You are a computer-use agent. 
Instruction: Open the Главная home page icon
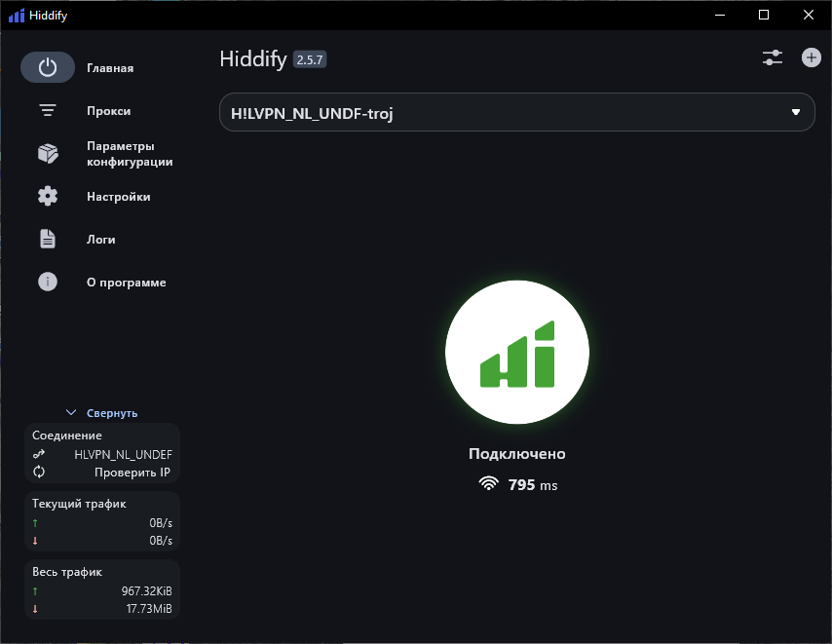tap(48, 67)
